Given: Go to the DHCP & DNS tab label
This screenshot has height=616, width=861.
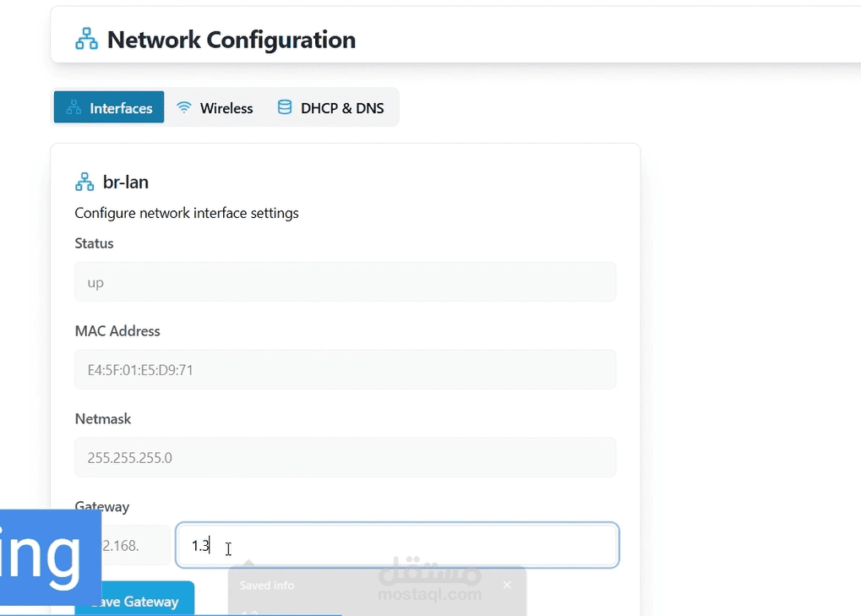Looking at the screenshot, I should point(342,108).
